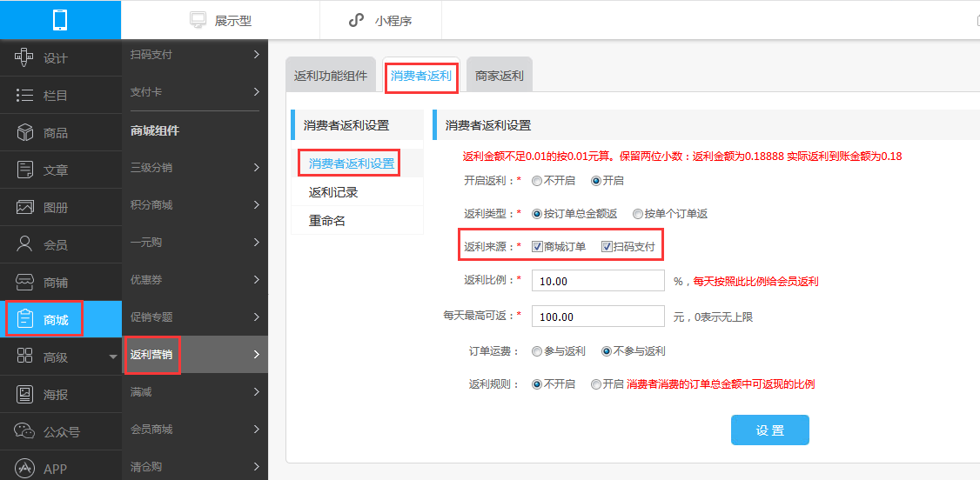Click the 商铺 storefront icon
This screenshot has height=480, width=980.
[x=23, y=282]
